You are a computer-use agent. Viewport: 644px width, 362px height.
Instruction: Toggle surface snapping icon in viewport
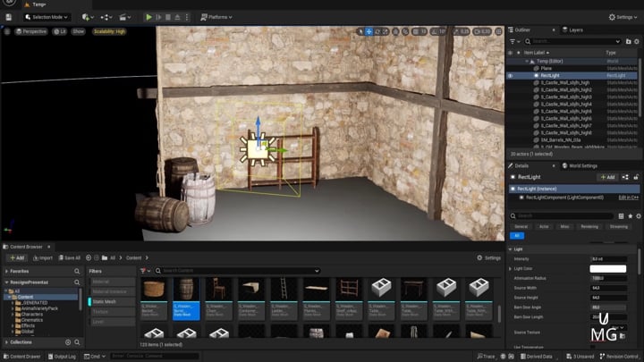point(405,31)
